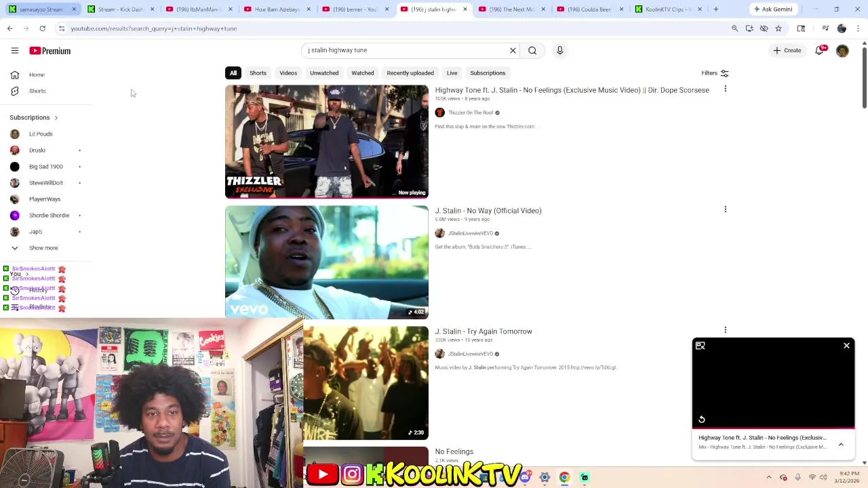The image size is (868, 488).
Task: Open more options for Highway Tone video
Action: pos(725,89)
